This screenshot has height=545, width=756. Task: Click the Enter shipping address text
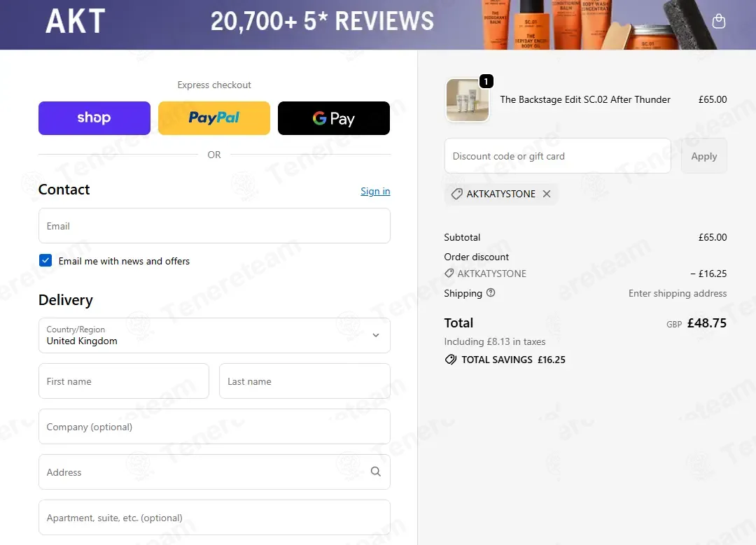[678, 293]
